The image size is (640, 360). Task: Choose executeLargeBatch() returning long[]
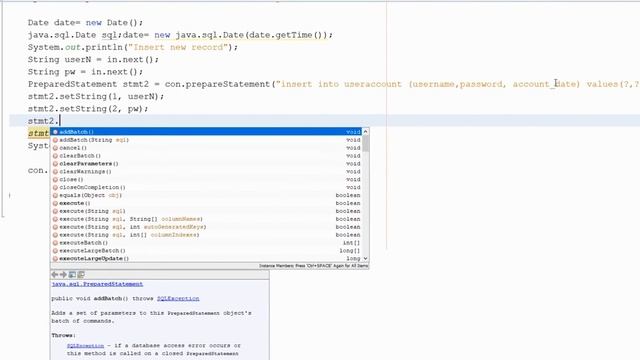pos(206,251)
